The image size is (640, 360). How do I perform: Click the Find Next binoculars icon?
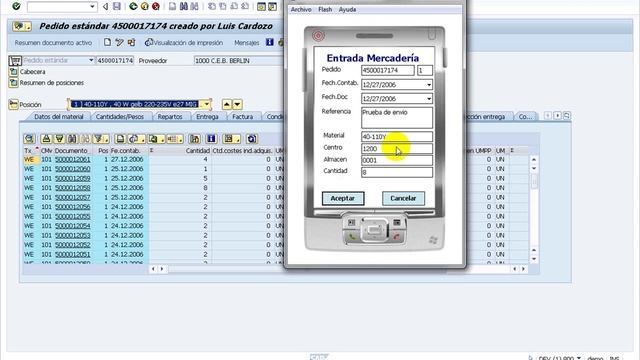click(194, 6)
